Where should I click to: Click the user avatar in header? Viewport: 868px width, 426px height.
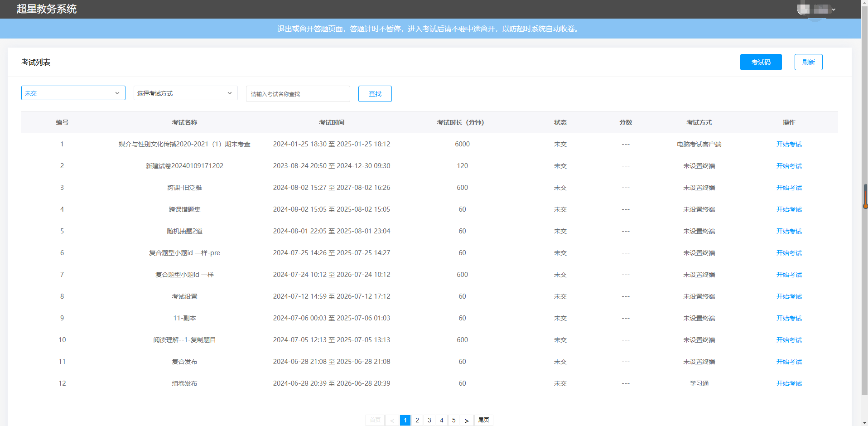[804, 9]
